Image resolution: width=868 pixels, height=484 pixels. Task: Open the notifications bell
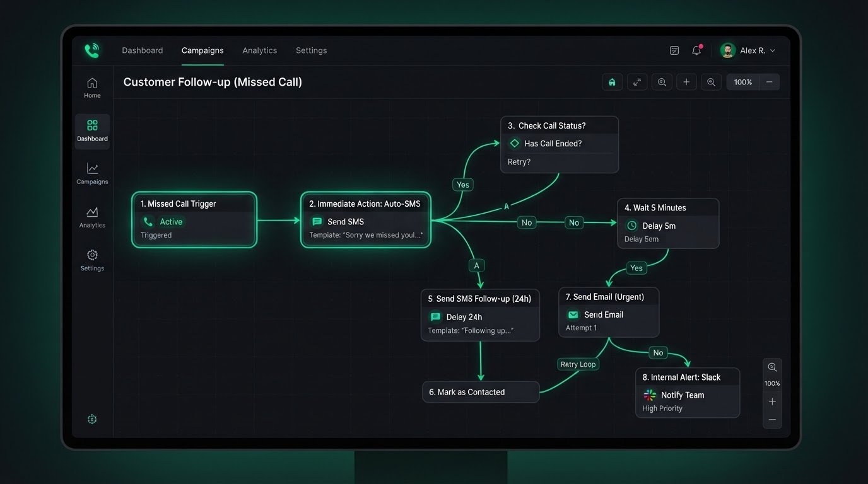click(696, 50)
